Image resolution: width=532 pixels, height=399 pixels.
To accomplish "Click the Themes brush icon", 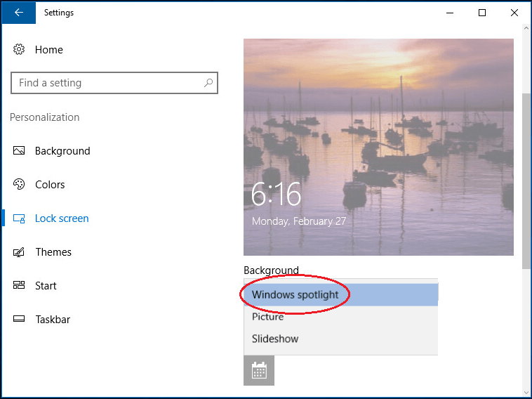I will [x=19, y=252].
